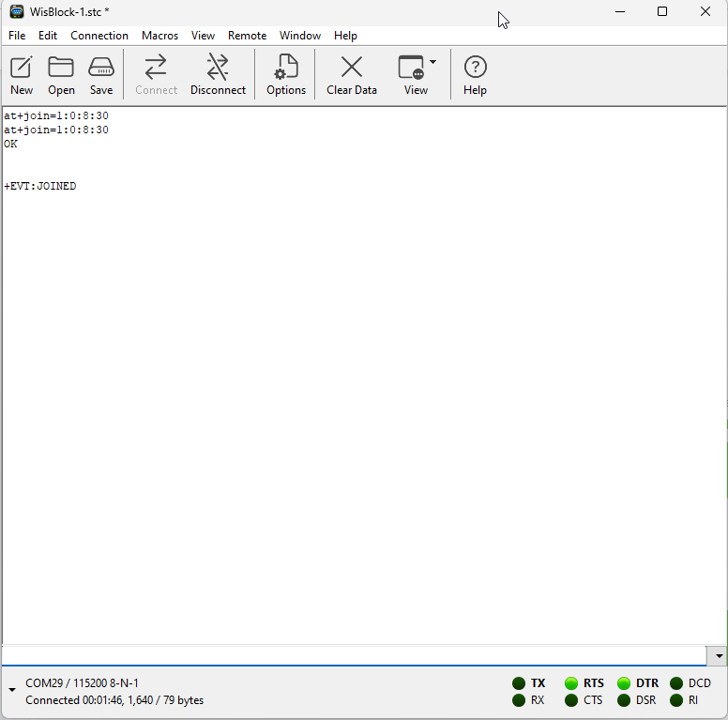Click the DCD status LED
Image resolution: width=728 pixels, height=720 pixels.
(676, 683)
